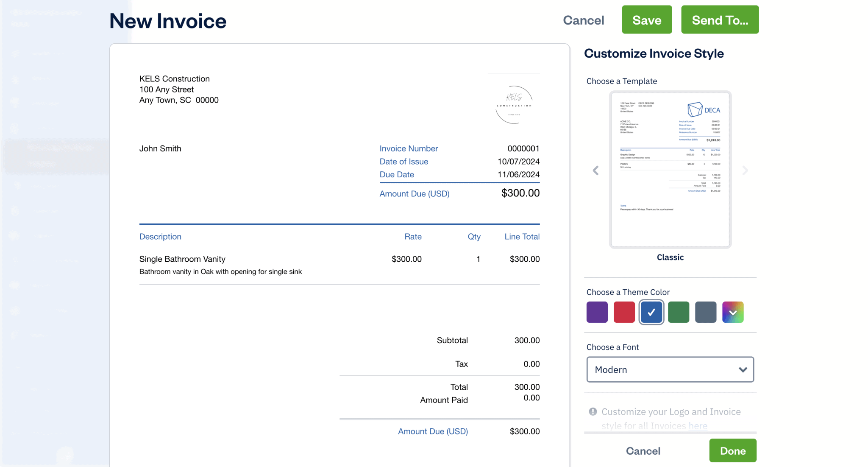Open the Modern font dropdown
This screenshot has width=868, height=467.
coord(670,369)
